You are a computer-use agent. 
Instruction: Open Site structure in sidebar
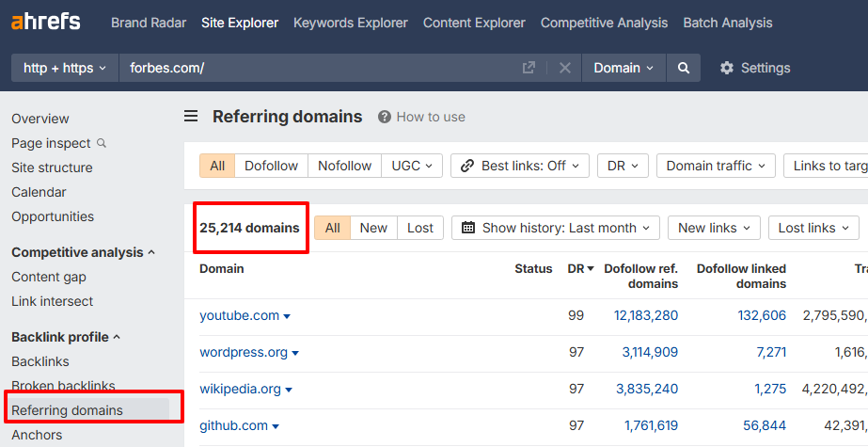click(x=52, y=168)
